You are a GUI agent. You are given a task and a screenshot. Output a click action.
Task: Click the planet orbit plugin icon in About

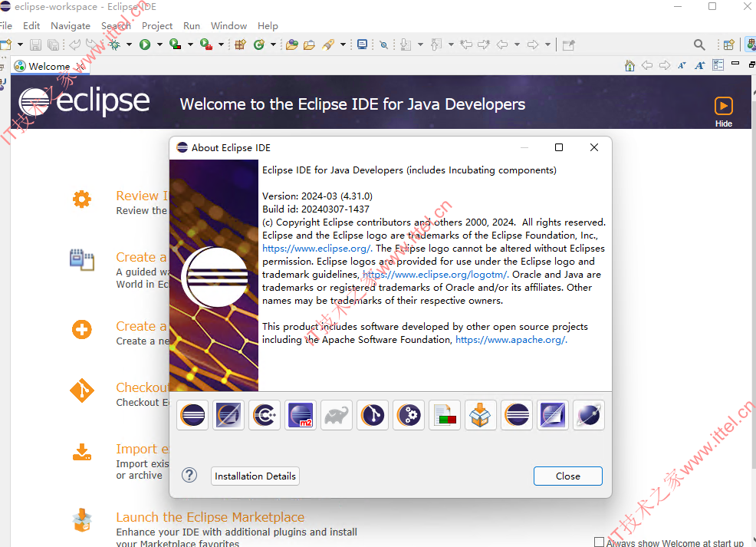[x=589, y=415]
